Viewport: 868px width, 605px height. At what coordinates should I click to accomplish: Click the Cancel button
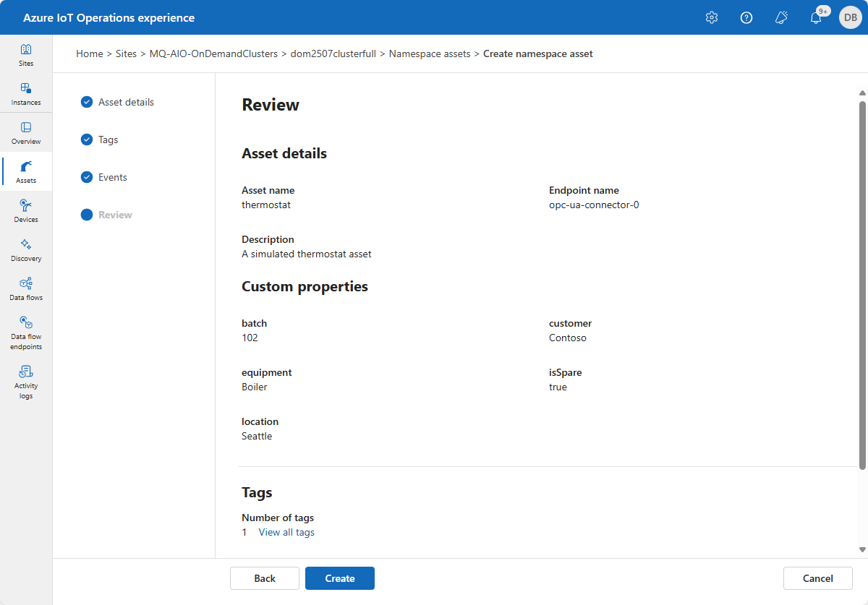pos(818,578)
